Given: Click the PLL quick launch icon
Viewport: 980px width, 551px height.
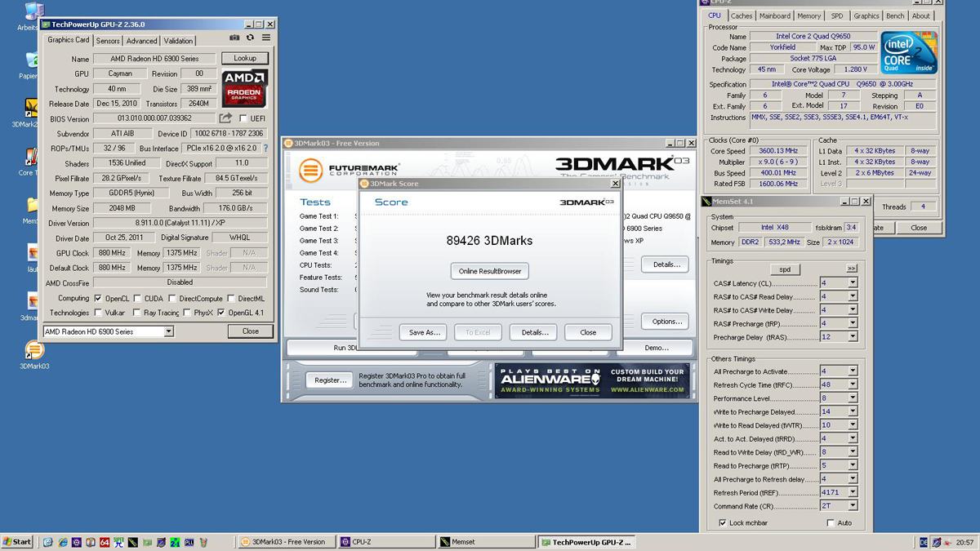Looking at the screenshot, I should pyautogui.click(x=189, y=542).
